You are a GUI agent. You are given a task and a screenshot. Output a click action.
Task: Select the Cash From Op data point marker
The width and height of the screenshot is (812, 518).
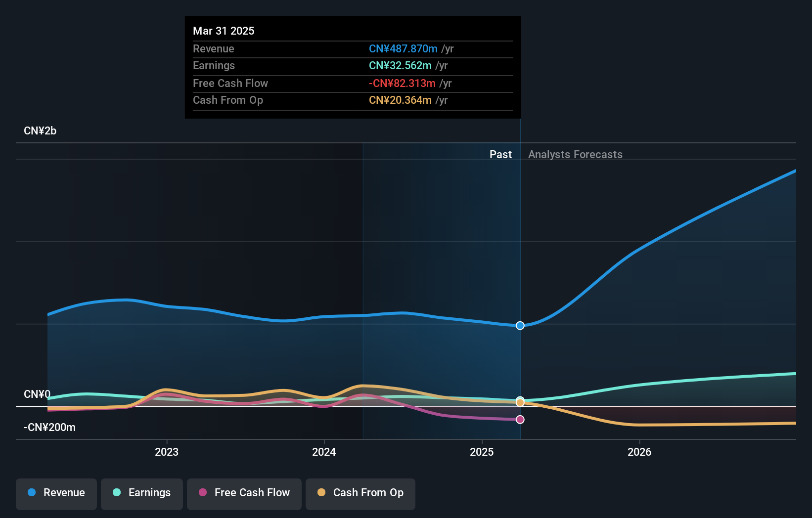coord(520,403)
